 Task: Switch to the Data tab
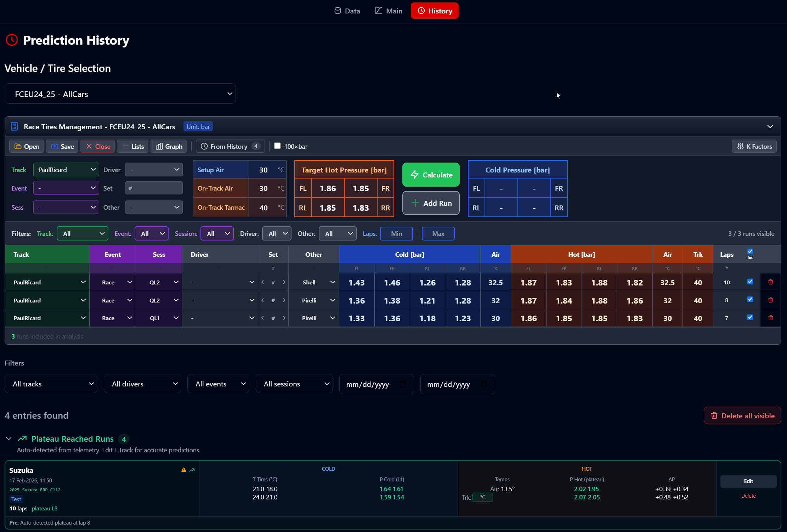coord(347,11)
